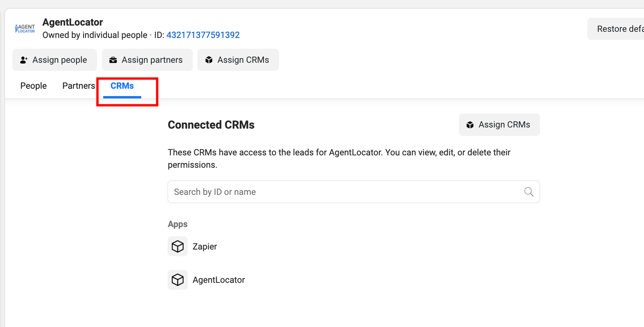The width and height of the screenshot is (644, 327).
Task: Click Restore defaults button at top right
Action: point(616,29)
